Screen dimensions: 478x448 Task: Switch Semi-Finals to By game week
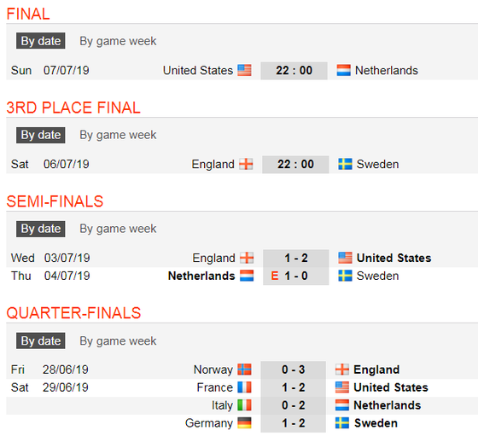(x=118, y=229)
